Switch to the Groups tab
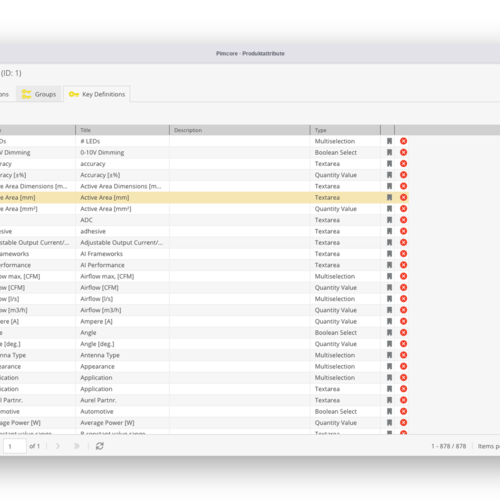This screenshot has height=500, width=500. tap(39, 94)
